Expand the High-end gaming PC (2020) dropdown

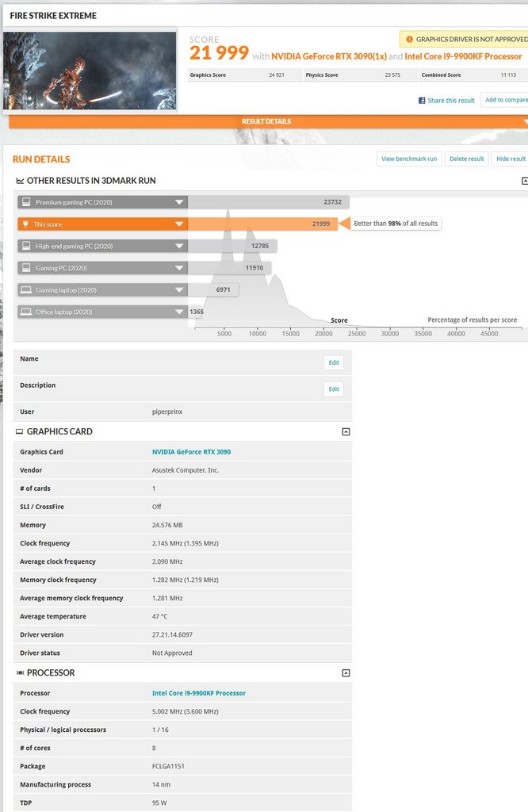point(179,246)
